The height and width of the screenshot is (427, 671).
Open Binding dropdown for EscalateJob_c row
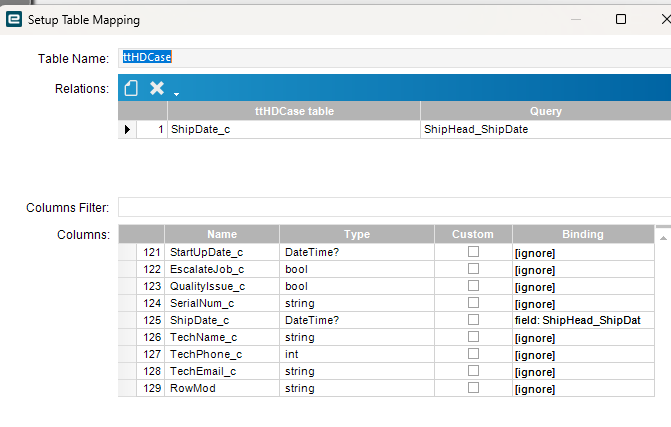point(583,270)
